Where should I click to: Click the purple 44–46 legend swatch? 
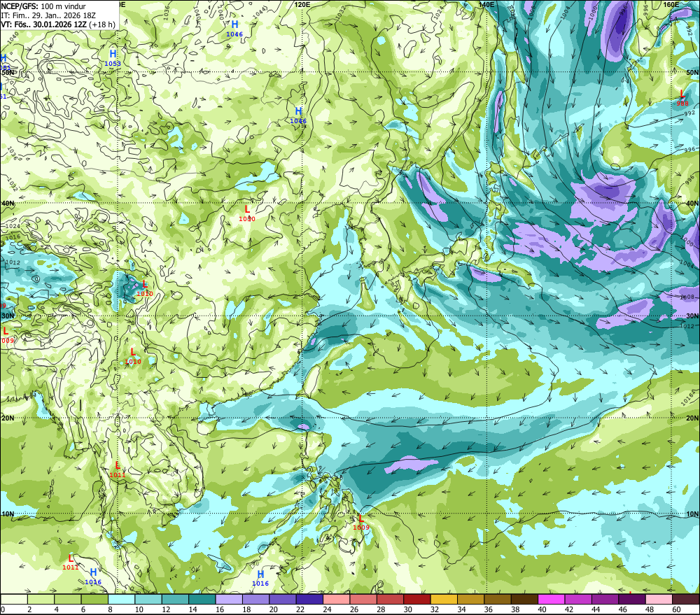click(x=605, y=599)
